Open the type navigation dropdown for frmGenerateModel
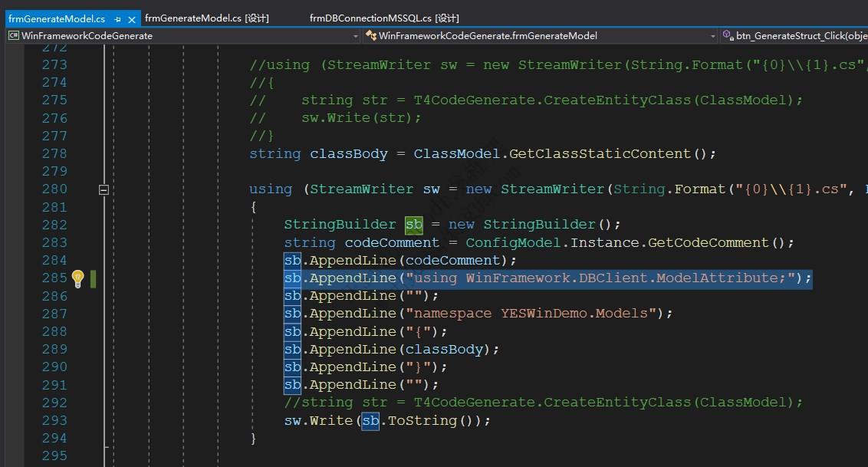 pyautogui.click(x=713, y=35)
